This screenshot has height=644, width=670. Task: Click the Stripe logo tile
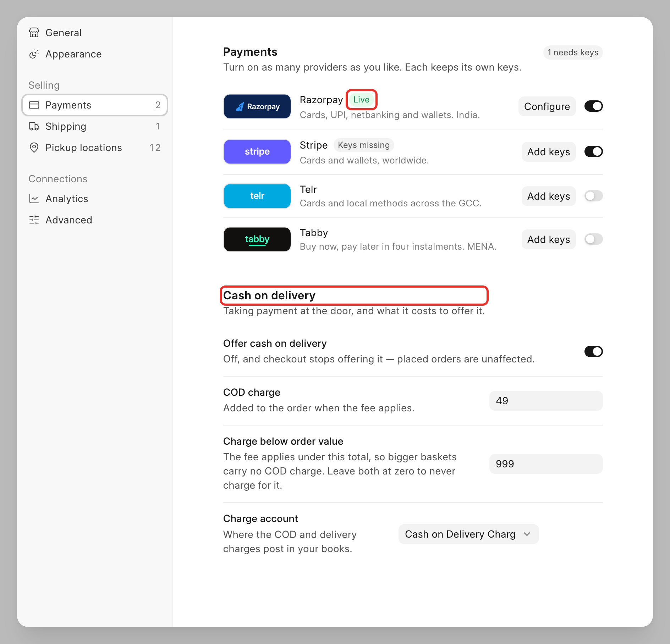257,152
